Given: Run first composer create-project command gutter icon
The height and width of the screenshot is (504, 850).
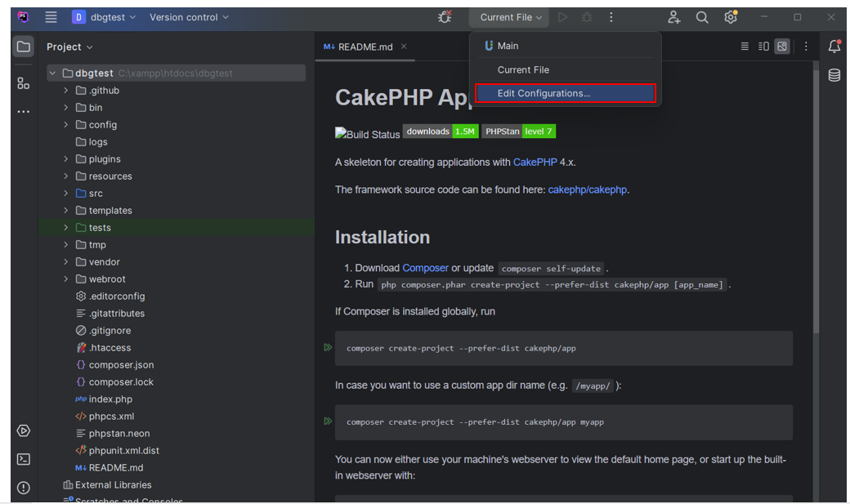Looking at the screenshot, I should [328, 347].
